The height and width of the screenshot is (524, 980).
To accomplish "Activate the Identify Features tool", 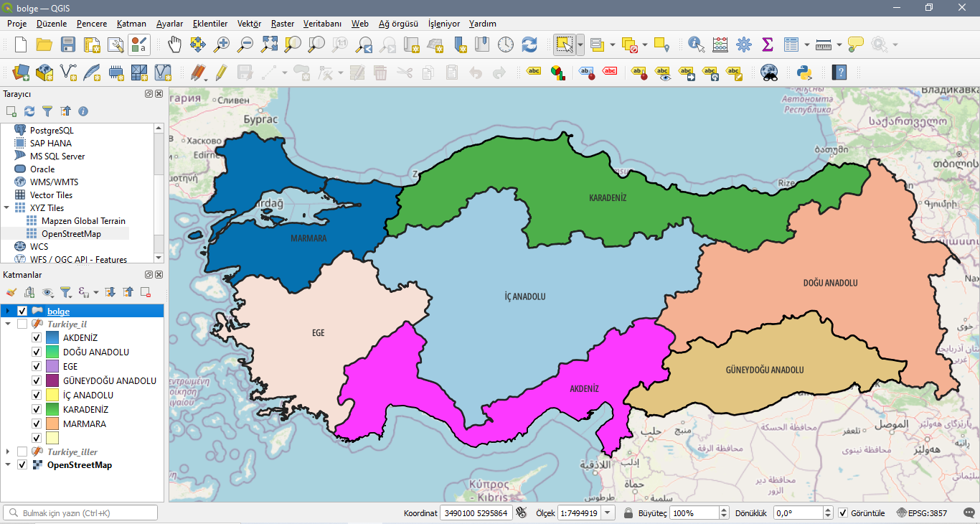I will tap(694, 44).
